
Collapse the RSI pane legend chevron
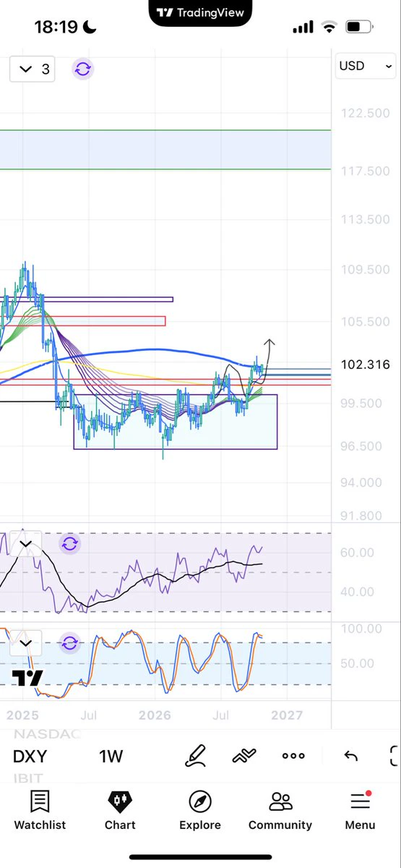point(26,544)
